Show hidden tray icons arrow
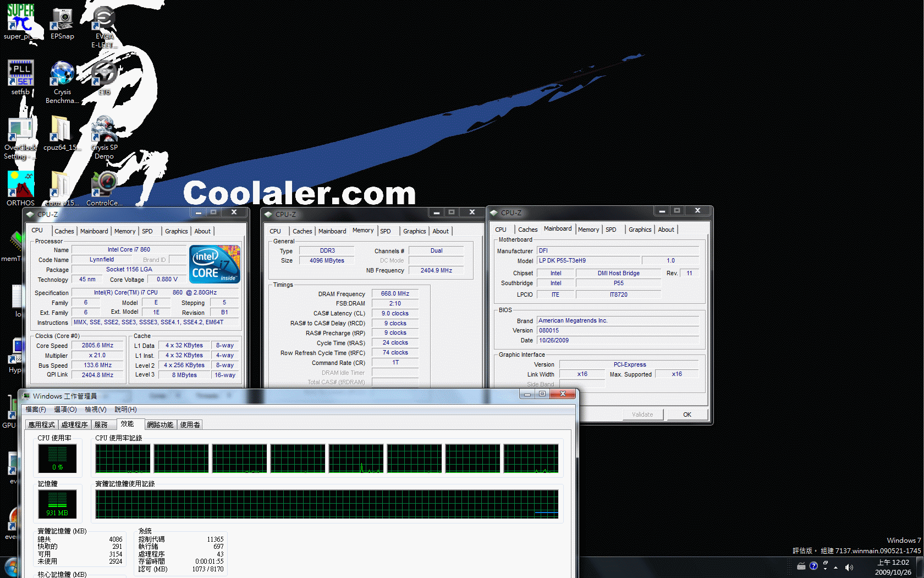This screenshot has width=924, height=578. pyautogui.click(x=835, y=568)
